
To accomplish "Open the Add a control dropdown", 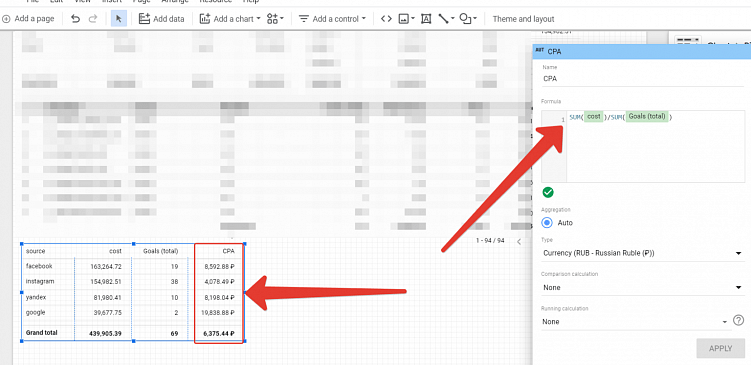I will pyautogui.click(x=332, y=19).
